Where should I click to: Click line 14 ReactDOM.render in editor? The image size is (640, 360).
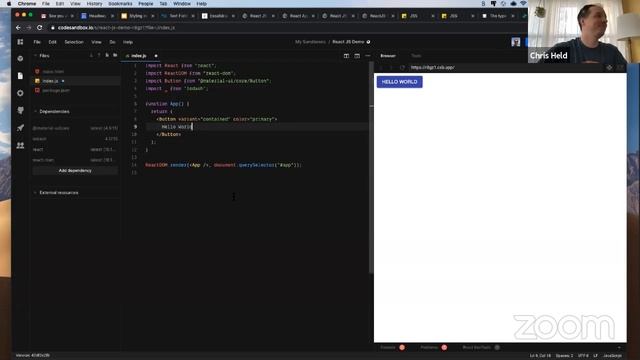pyautogui.click(x=223, y=165)
